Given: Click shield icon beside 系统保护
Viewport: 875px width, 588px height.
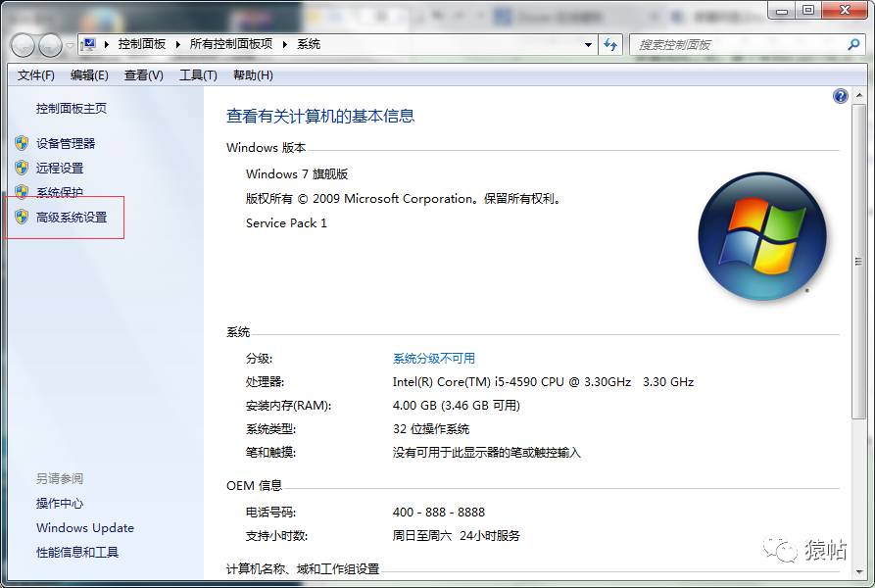Looking at the screenshot, I should [22, 192].
